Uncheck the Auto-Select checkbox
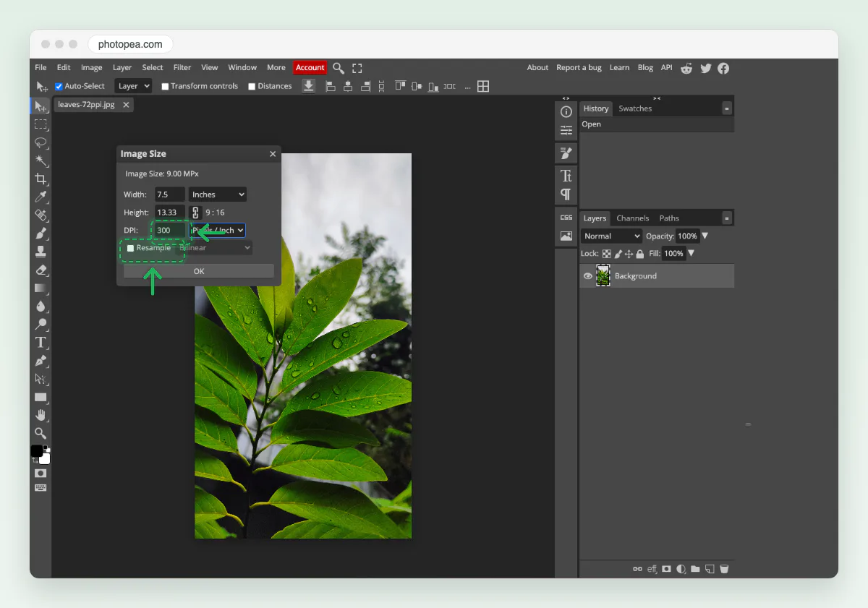The height and width of the screenshot is (608, 868). (x=59, y=87)
